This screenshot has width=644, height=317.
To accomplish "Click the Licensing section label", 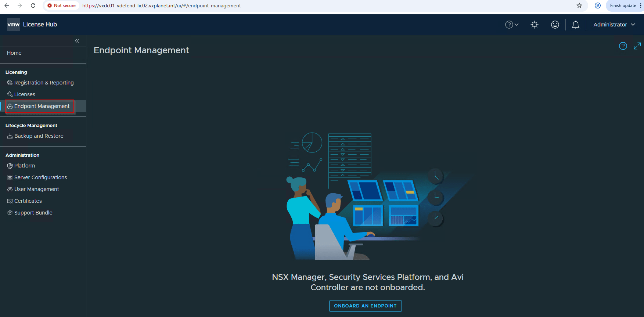I will pos(16,72).
